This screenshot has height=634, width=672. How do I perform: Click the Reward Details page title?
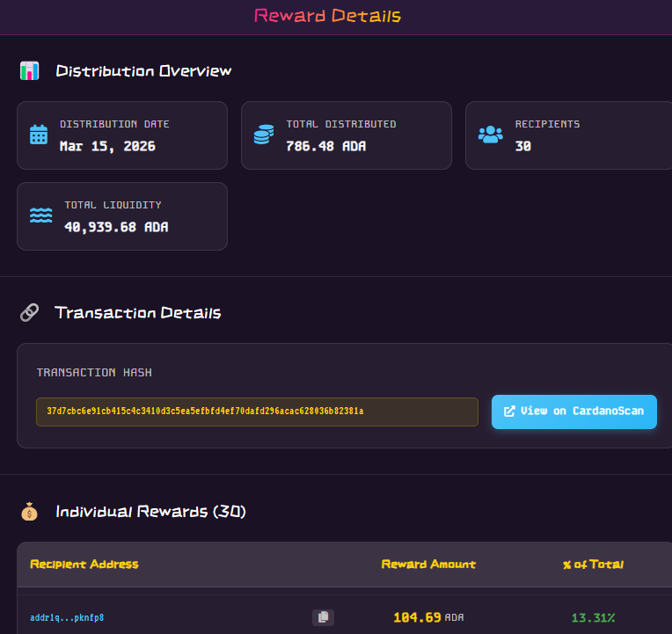tap(327, 16)
